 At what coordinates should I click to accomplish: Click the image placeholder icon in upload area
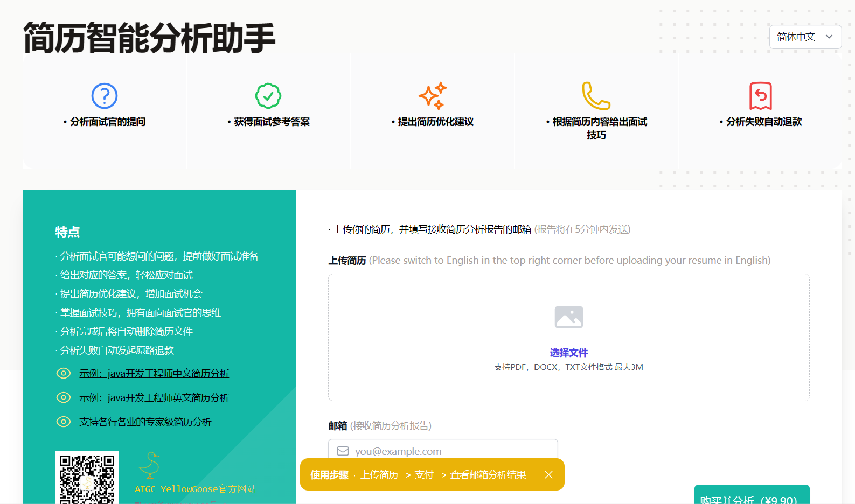click(x=568, y=317)
